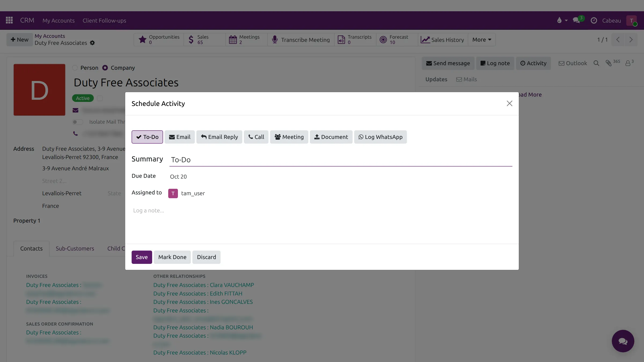Open followers icon showing 3
Viewport: 644px width, 362px height.
pyautogui.click(x=629, y=63)
